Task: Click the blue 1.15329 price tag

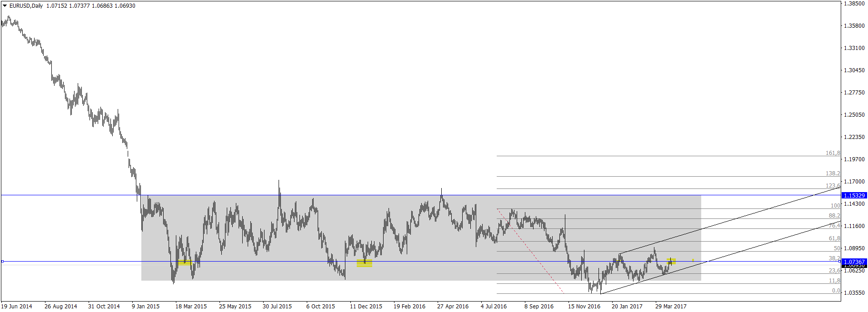Action: click(854, 195)
